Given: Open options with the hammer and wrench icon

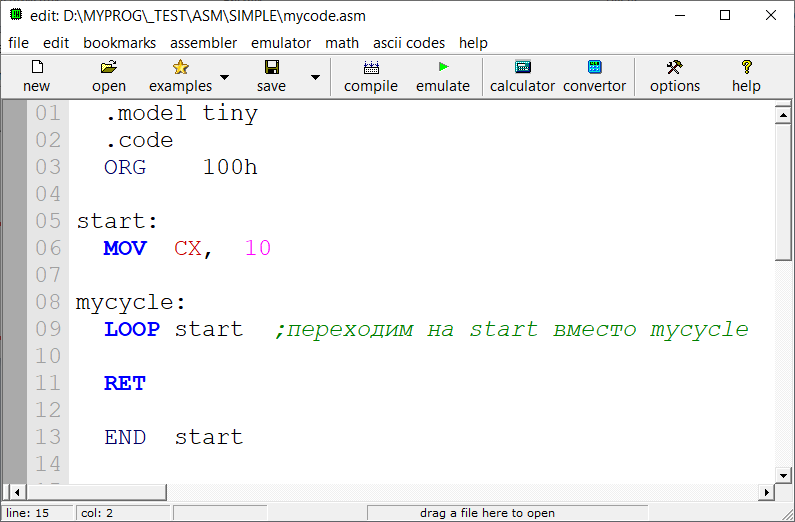Looking at the screenshot, I should pyautogui.click(x=674, y=67).
